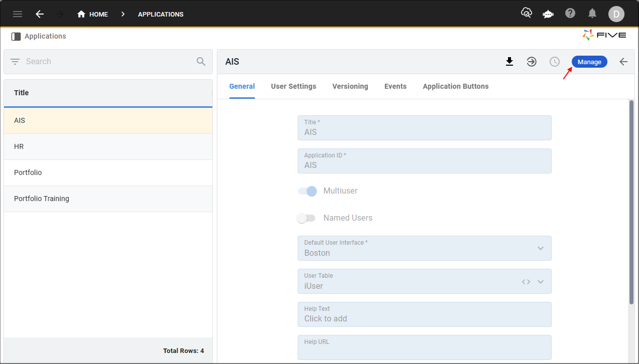The height and width of the screenshot is (364, 639).
Task: Go to HOME in the breadcrumb
Action: [x=93, y=14]
